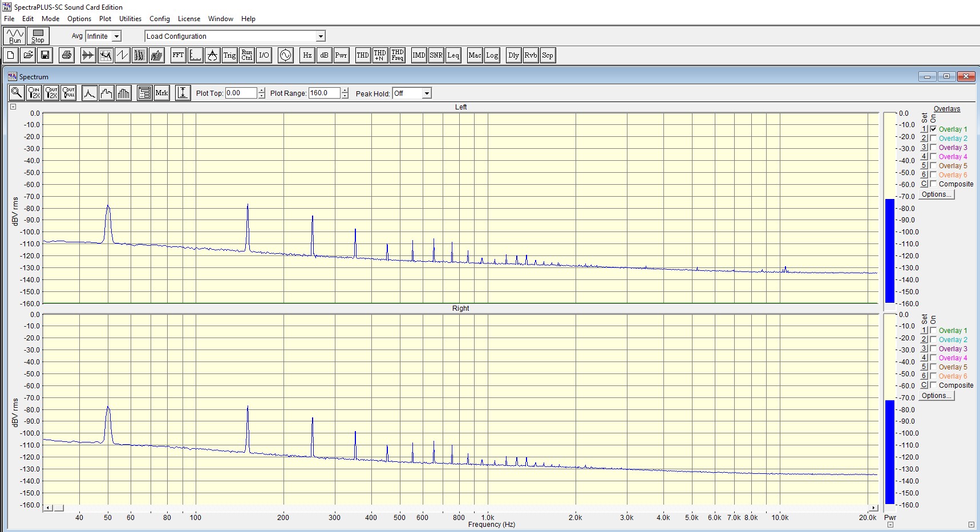Enable Composite in Right panel
This screenshot has width=980, height=532.
[x=933, y=385]
